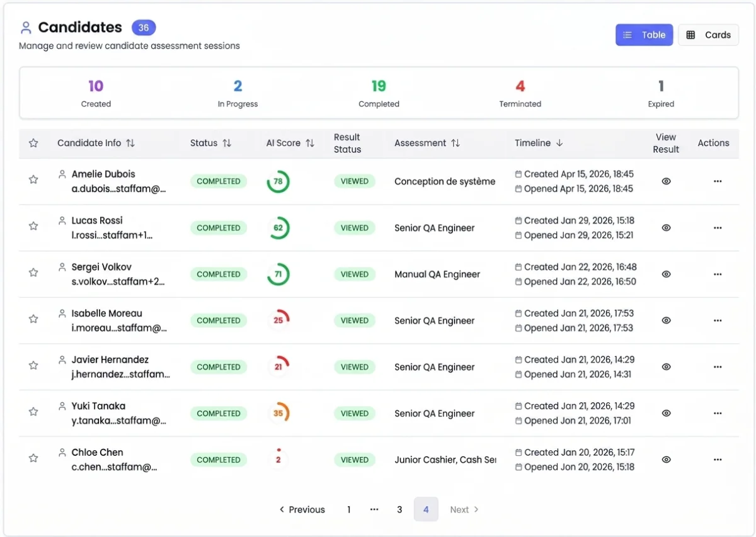Viewport: 756px width, 537px height.
Task: Switch to Table view
Action: pos(644,35)
